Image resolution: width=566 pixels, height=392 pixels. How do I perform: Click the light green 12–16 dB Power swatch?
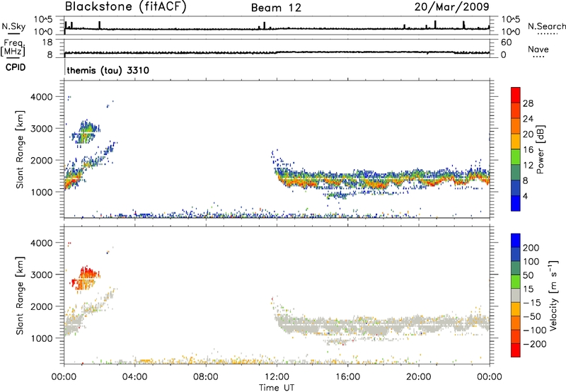(x=516, y=156)
